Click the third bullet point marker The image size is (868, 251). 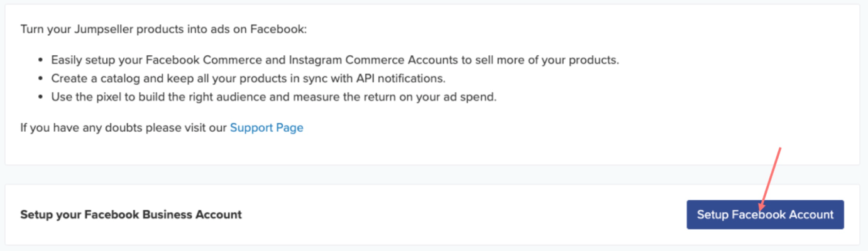(40, 97)
